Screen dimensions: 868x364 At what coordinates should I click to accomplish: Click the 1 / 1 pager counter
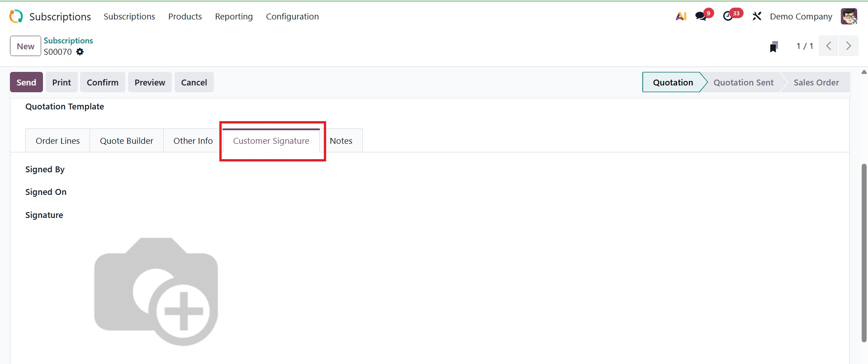click(x=805, y=46)
